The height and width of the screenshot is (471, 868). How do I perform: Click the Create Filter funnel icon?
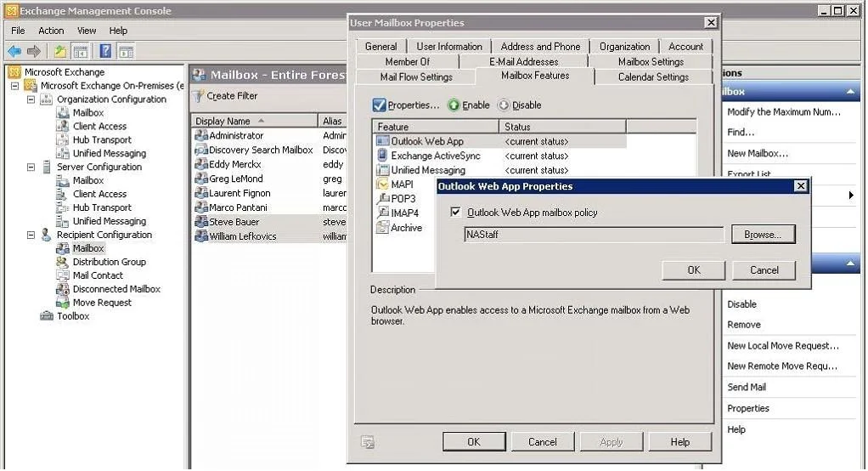point(198,96)
